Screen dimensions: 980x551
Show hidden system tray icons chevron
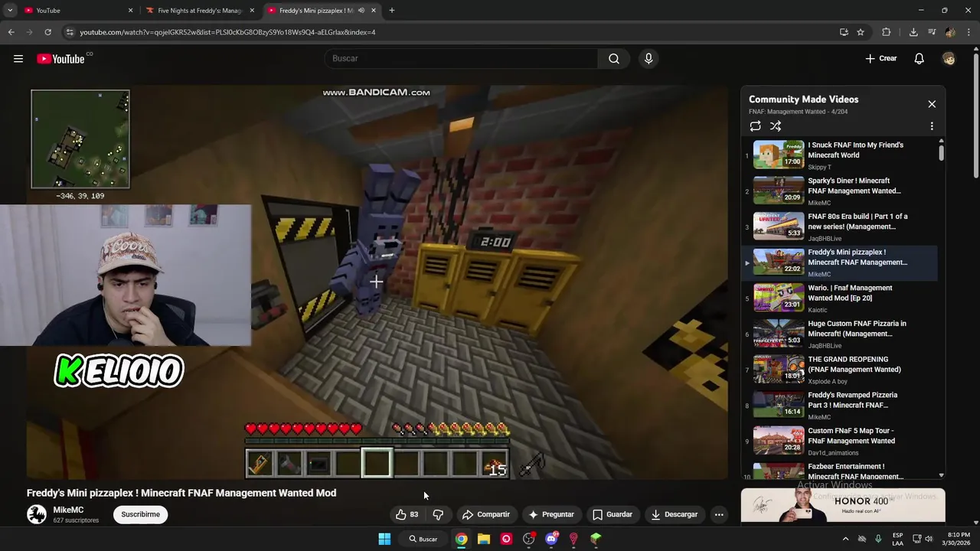(845, 539)
